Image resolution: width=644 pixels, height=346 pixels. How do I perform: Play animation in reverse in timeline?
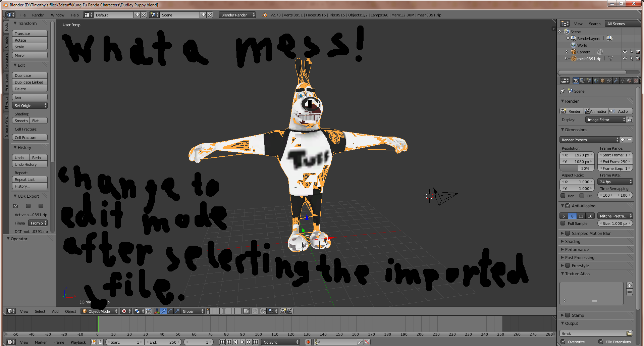(235, 342)
